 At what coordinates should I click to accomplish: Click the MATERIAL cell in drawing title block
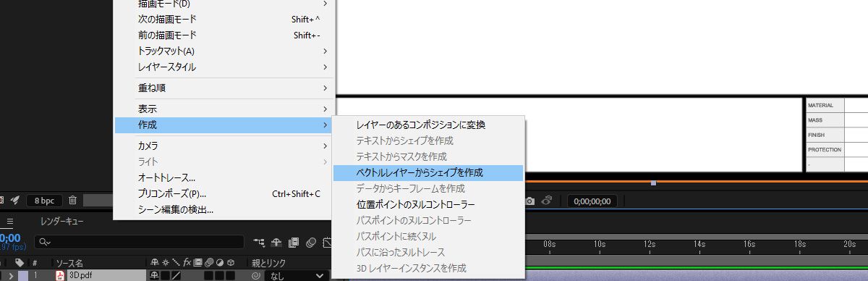[825, 105]
